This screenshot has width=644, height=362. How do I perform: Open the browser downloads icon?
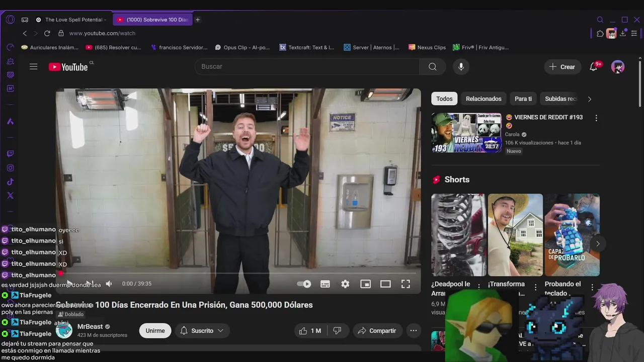623,34
